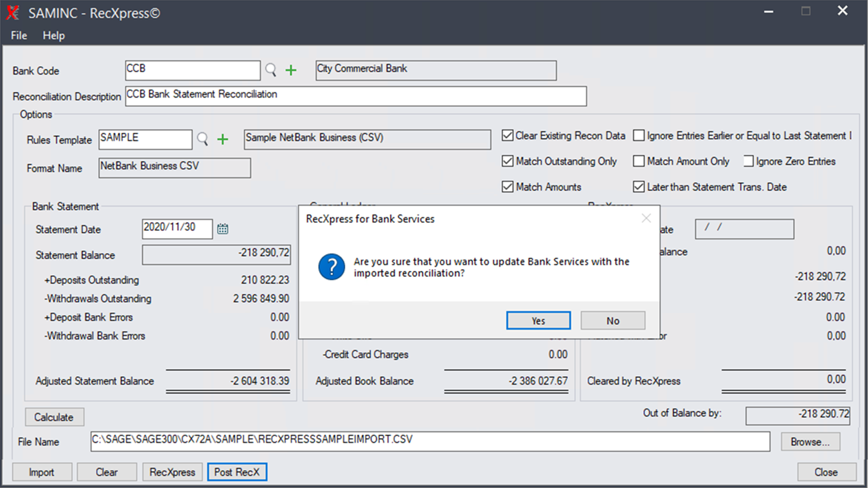Confirm the update by clicking Yes
The height and width of the screenshot is (488, 868).
point(538,320)
